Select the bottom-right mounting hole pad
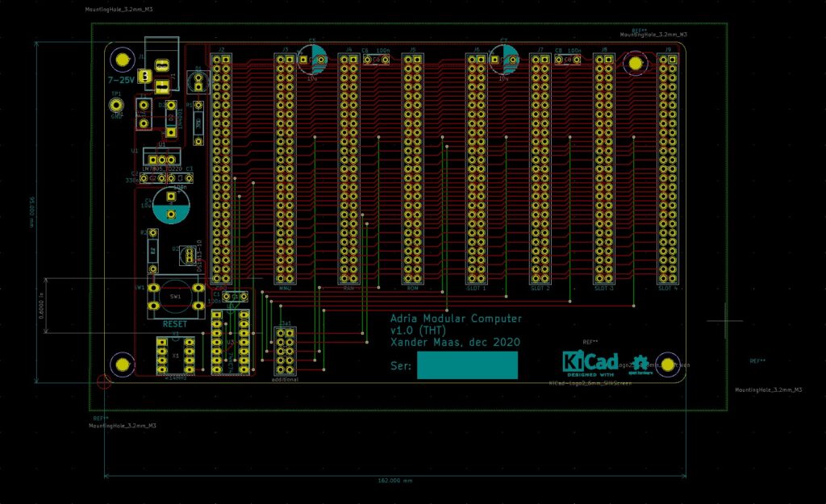Viewport: 826px width, 504px height. click(668, 364)
